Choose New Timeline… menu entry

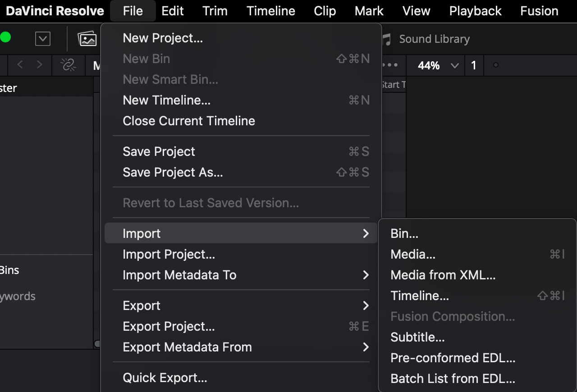pos(241,100)
